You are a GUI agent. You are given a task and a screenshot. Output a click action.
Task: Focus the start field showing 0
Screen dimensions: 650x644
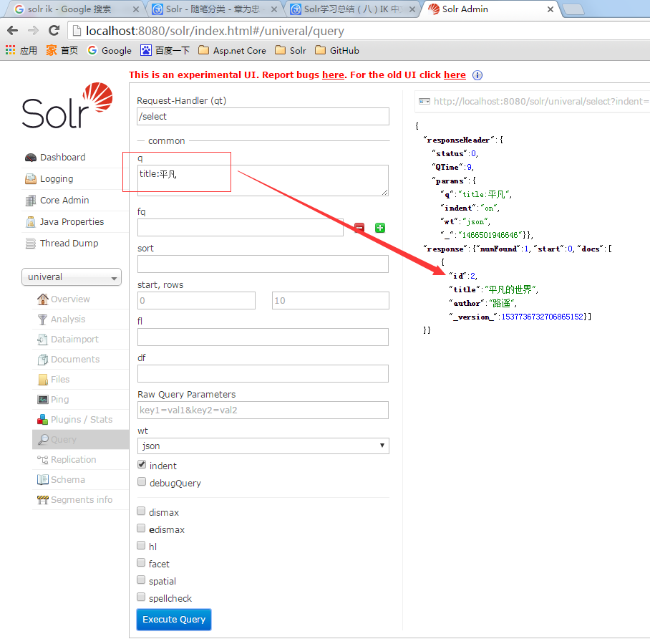tap(196, 300)
